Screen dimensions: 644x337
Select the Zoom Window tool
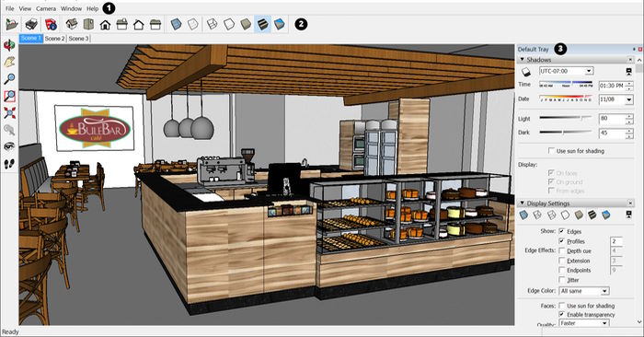pyautogui.click(x=9, y=96)
